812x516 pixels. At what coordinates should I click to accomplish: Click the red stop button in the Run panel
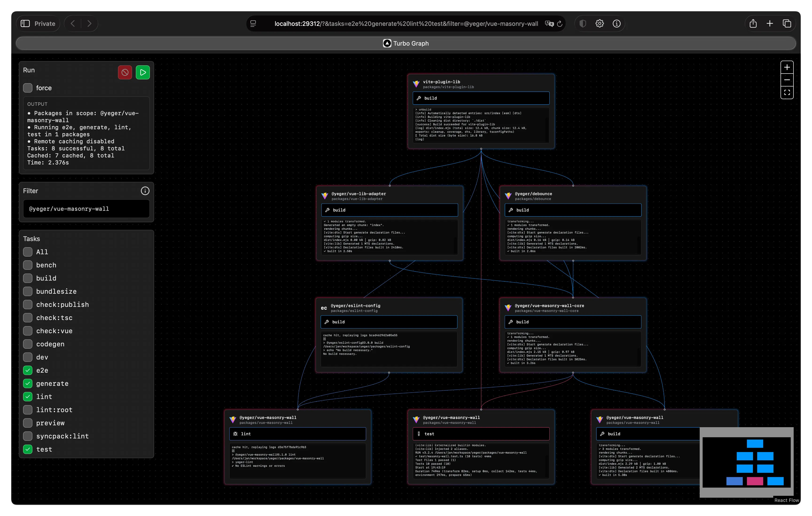[x=125, y=72]
